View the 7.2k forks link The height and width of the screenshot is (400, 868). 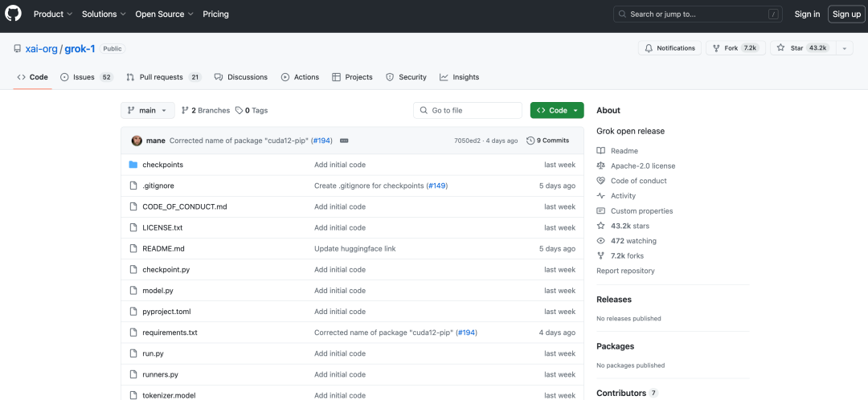tap(620, 256)
